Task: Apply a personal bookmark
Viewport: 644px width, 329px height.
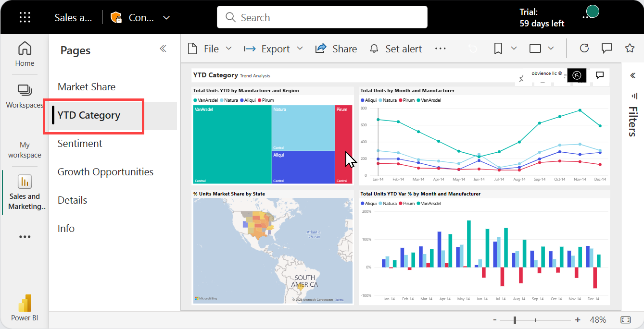Action: pyautogui.click(x=498, y=48)
